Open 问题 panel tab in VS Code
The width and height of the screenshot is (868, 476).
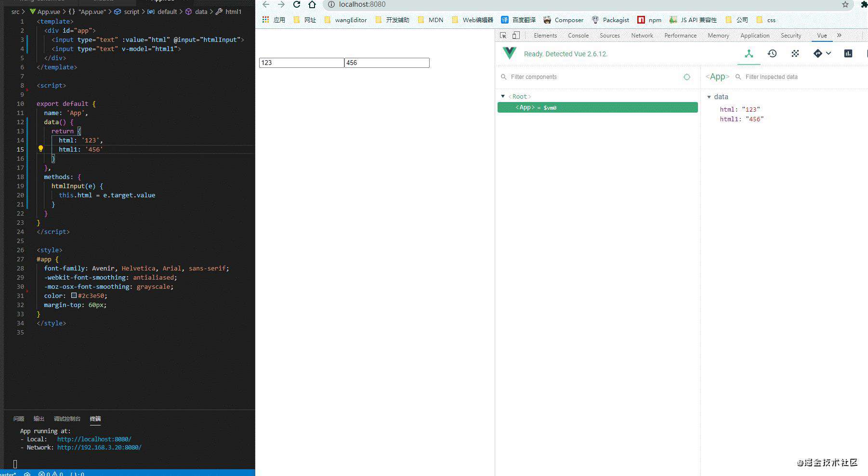click(x=19, y=419)
